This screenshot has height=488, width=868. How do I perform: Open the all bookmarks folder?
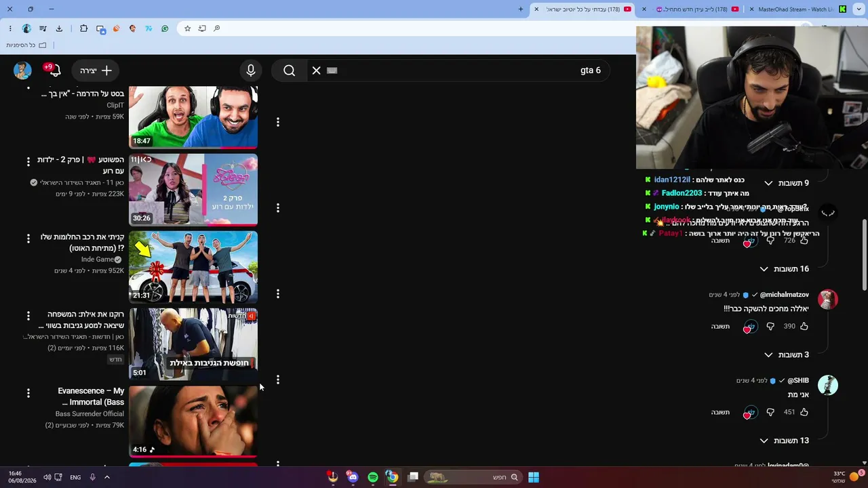click(x=26, y=45)
